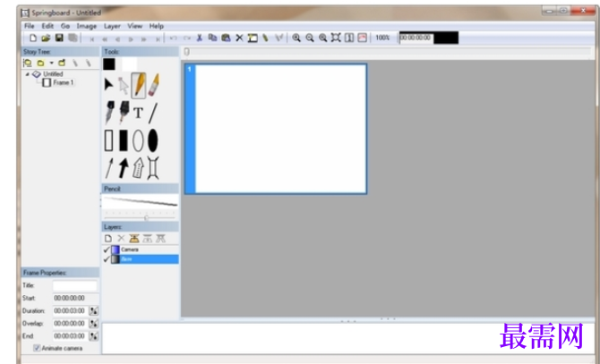This screenshot has width=600, height=364.
Task: Click the Copy toolbar icon
Action: point(212,38)
